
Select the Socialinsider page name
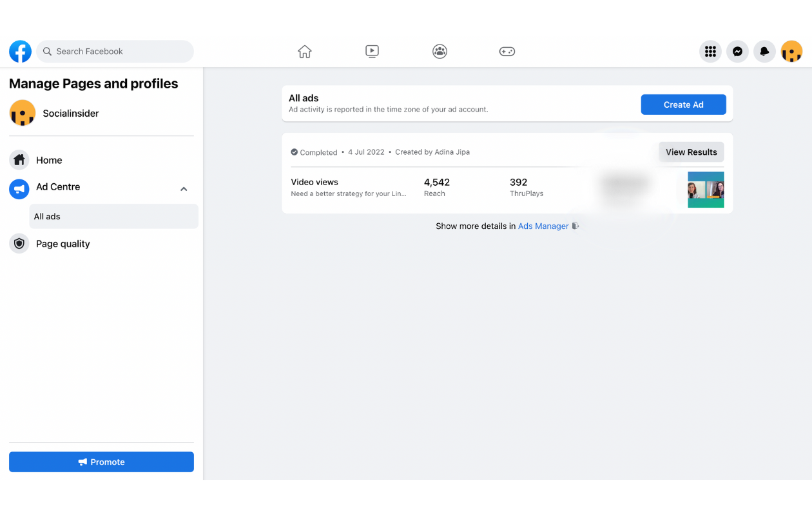tap(71, 114)
